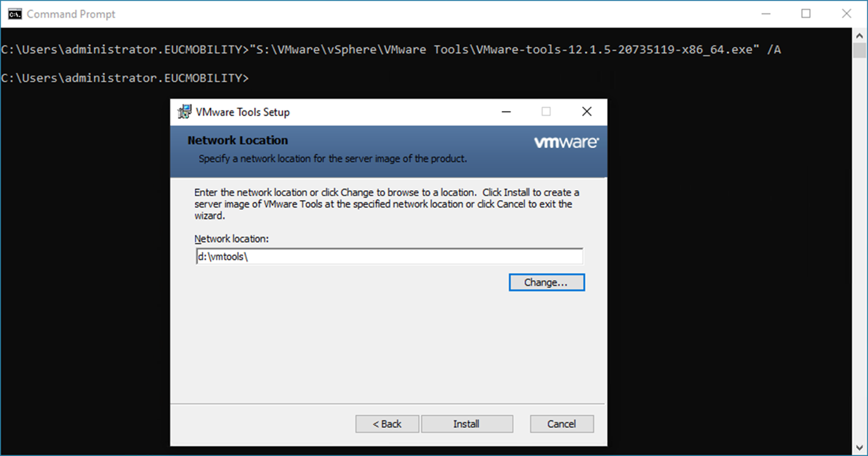868x456 pixels.
Task: Click the greyed-out maximize button in VMware Setup
Action: pos(546,112)
